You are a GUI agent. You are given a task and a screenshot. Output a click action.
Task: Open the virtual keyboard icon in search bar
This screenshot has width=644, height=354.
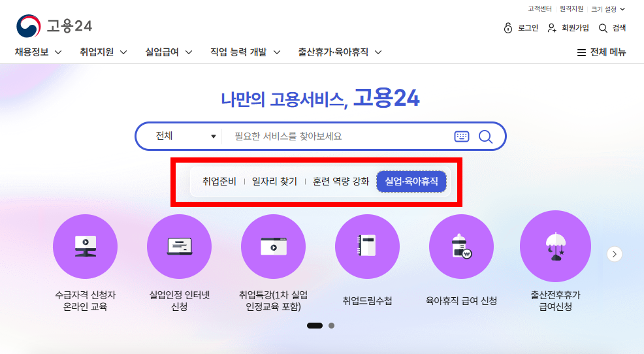(x=462, y=137)
